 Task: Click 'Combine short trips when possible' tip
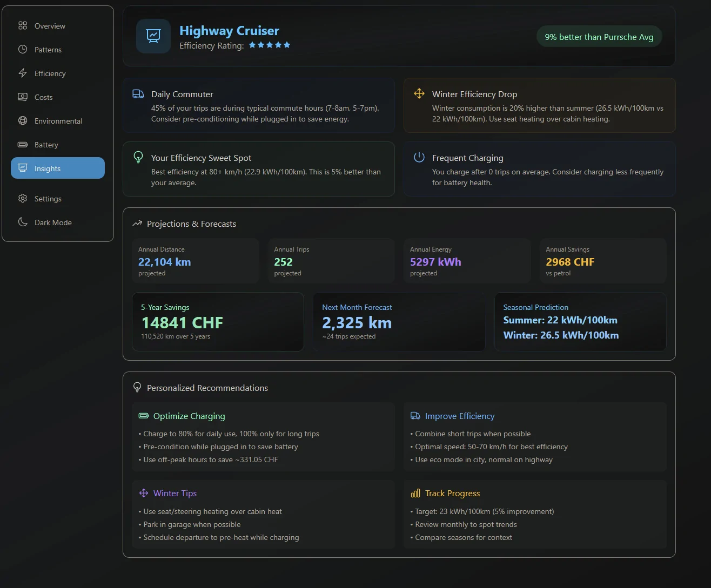(470, 434)
